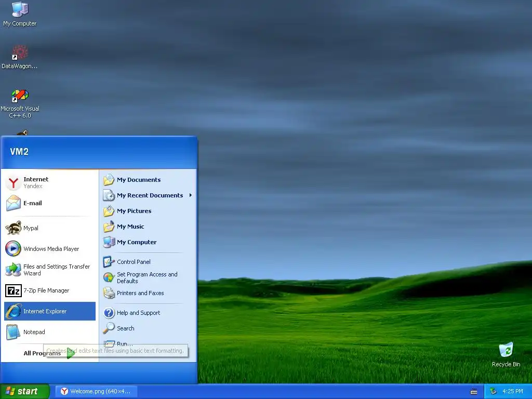Image resolution: width=532 pixels, height=399 pixels.
Task: Open Notepad from Start menu
Action: [50, 332]
